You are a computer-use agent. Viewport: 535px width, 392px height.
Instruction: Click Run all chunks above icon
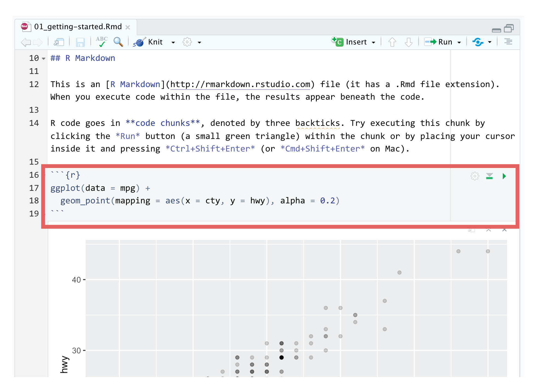(489, 176)
